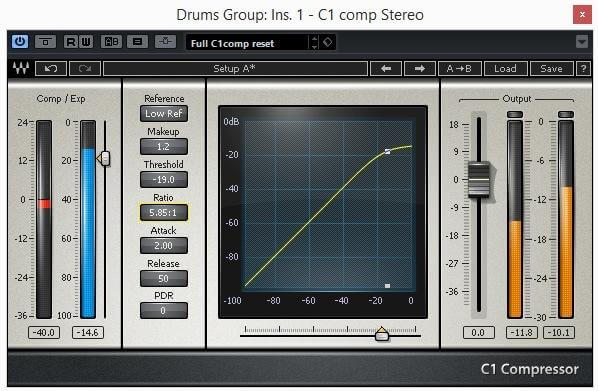The image size is (598, 391).
Task: Click the Comp / Exp gain meter
Action: click(44, 219)
